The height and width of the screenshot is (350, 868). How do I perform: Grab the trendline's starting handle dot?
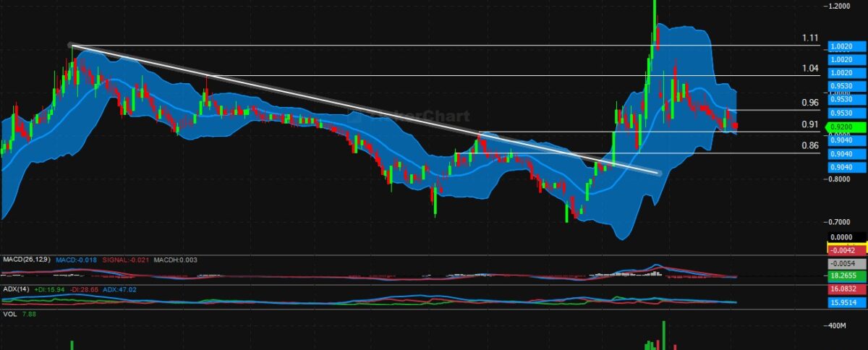71,46
